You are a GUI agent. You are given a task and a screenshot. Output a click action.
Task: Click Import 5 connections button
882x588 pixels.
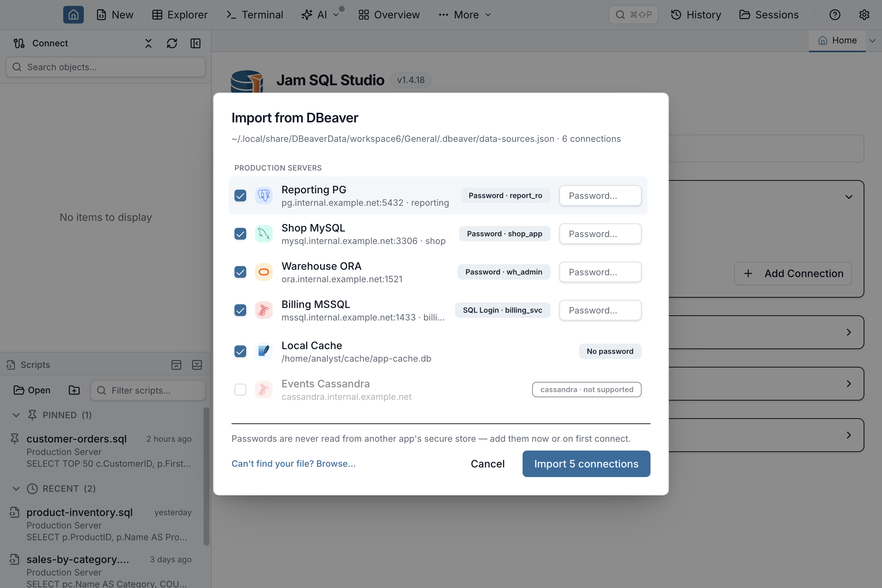point(586,464)
